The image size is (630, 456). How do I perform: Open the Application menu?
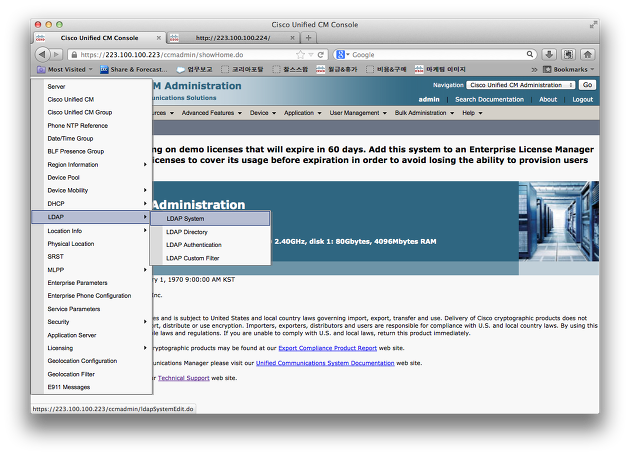pos(303,113)
